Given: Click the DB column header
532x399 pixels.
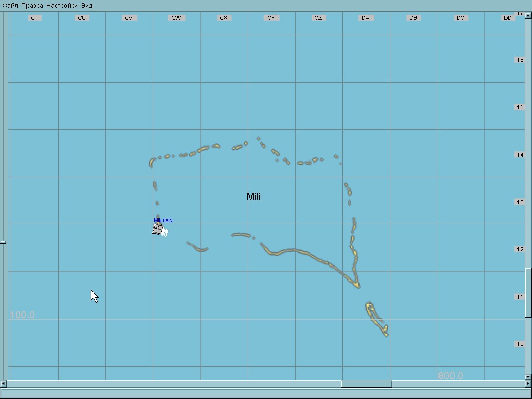Looking at the screenshot, I should click(x=413, y=18).
